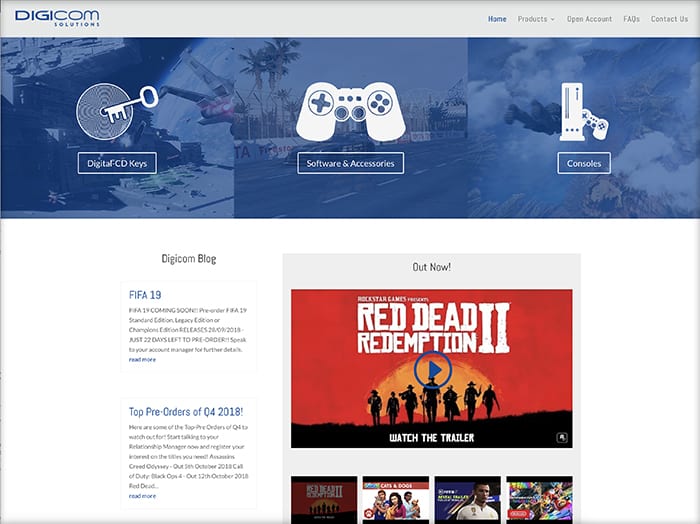Click the key and disc icon
The height and width of the screenshot is (524, 700).
point(117,112)
